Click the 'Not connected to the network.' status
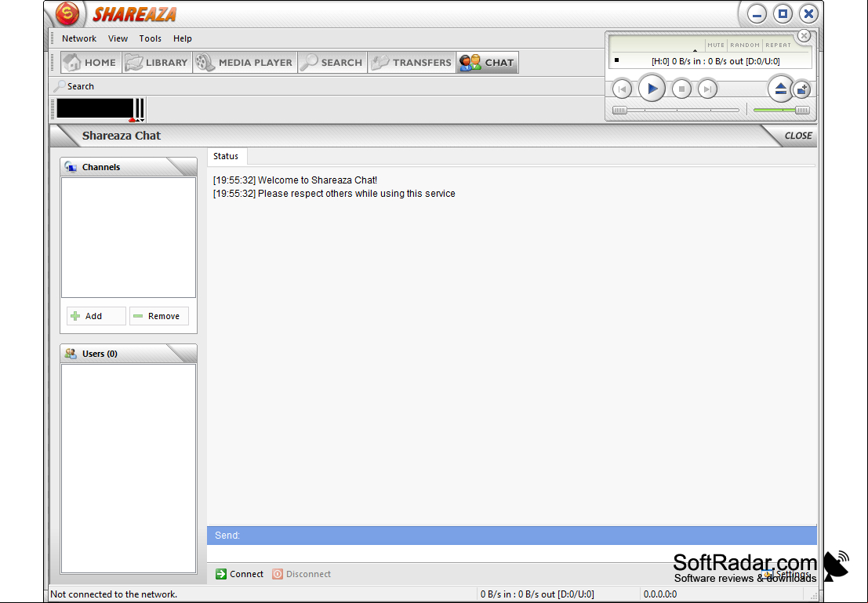 (114, 594)
